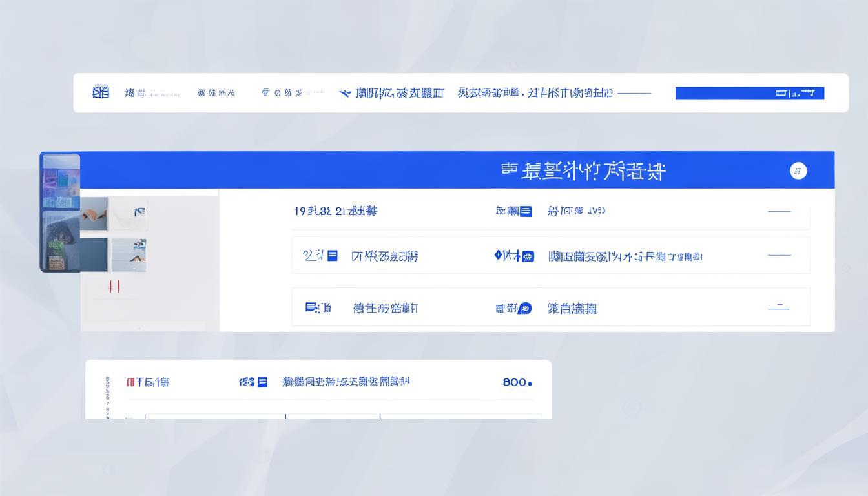This screenshot has height=496, width=868.
Task: Click the blue search button in the header
Action: (749, 92)
